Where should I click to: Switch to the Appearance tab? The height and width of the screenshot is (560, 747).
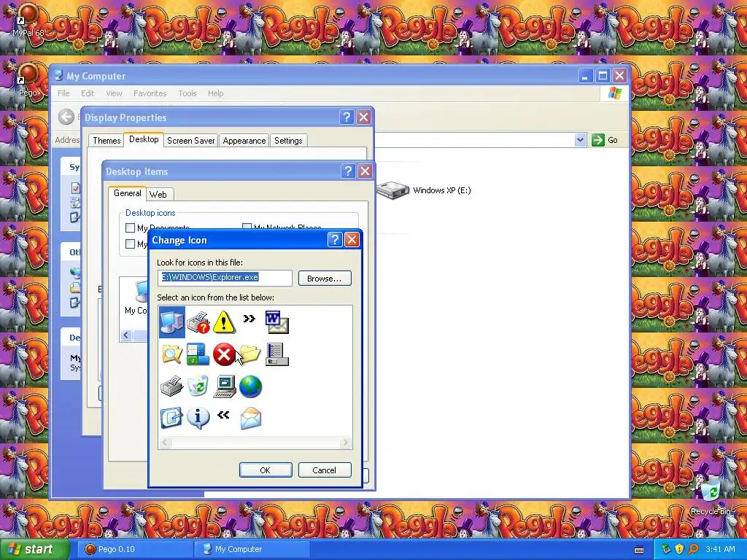tap(244, 141)
